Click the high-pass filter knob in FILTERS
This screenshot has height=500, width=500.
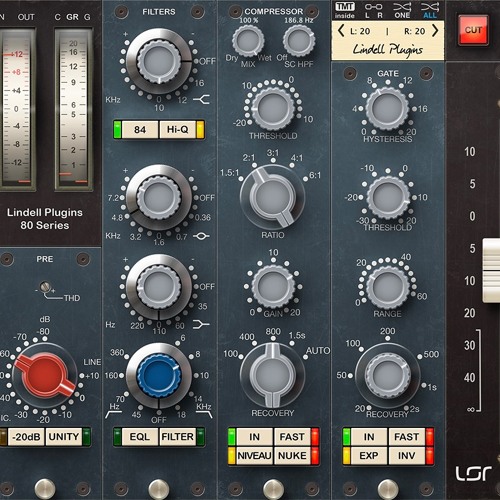159,61
